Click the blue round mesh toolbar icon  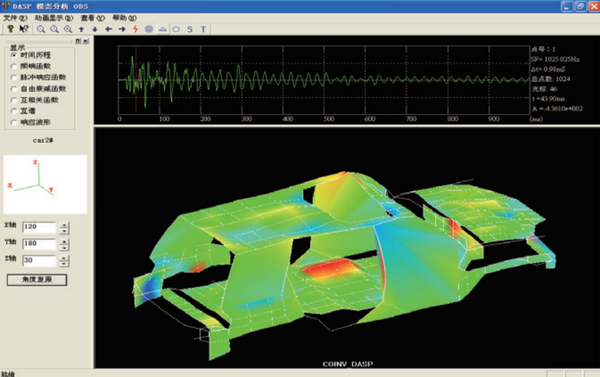click(x=149, y=29)
